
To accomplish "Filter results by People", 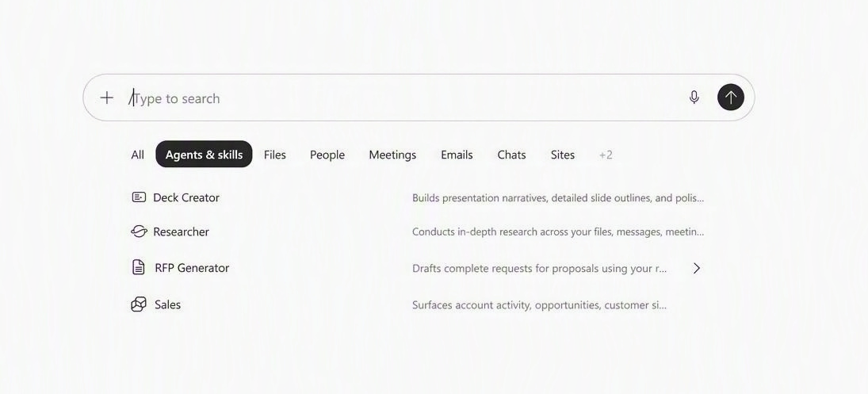I will [x=327, y=155].
